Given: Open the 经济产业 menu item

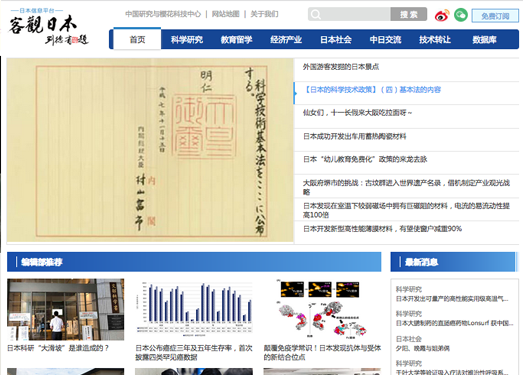Looking at the screenshot, I should pyautogui.click(x=286, y=40).
